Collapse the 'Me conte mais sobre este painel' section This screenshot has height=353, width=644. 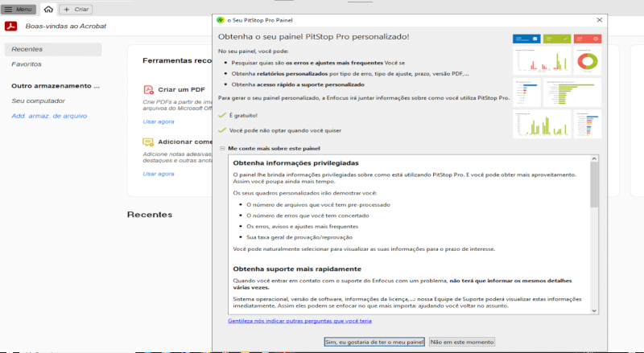[222, 149]
